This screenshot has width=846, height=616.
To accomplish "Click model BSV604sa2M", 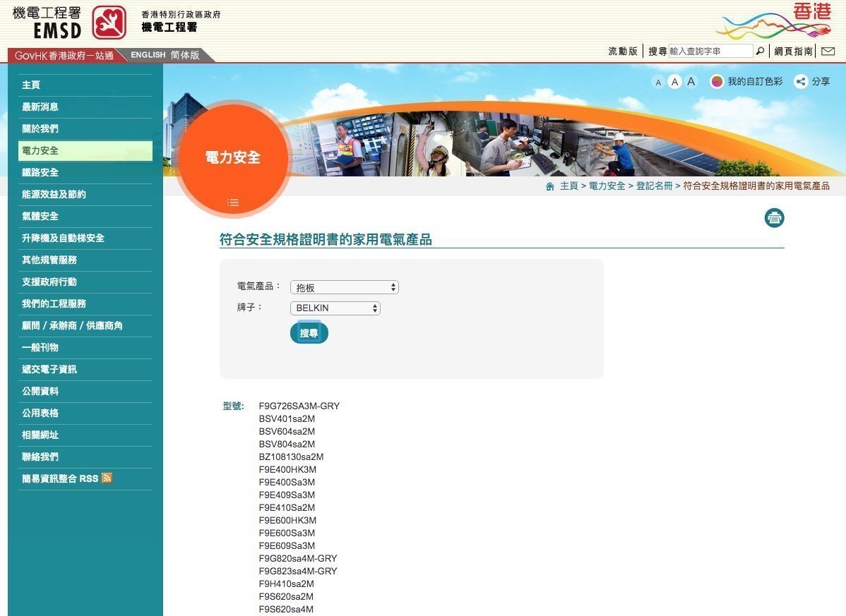I will pos(287,432).
